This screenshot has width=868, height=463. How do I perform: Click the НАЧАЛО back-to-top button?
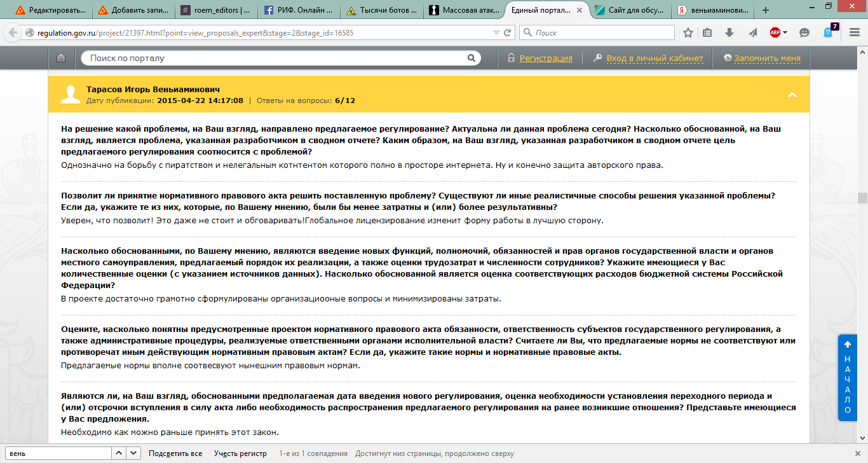[847, 377]
